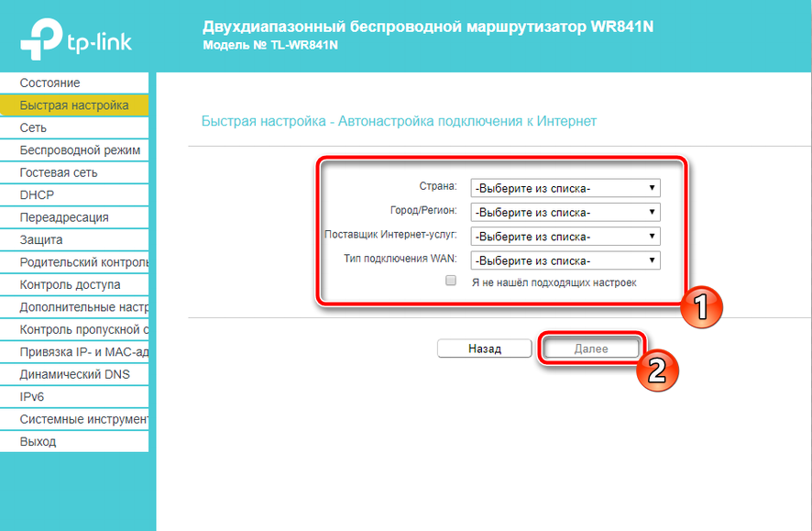
Task: Open Состояние menu item
Action: click(x=50, y=83)
